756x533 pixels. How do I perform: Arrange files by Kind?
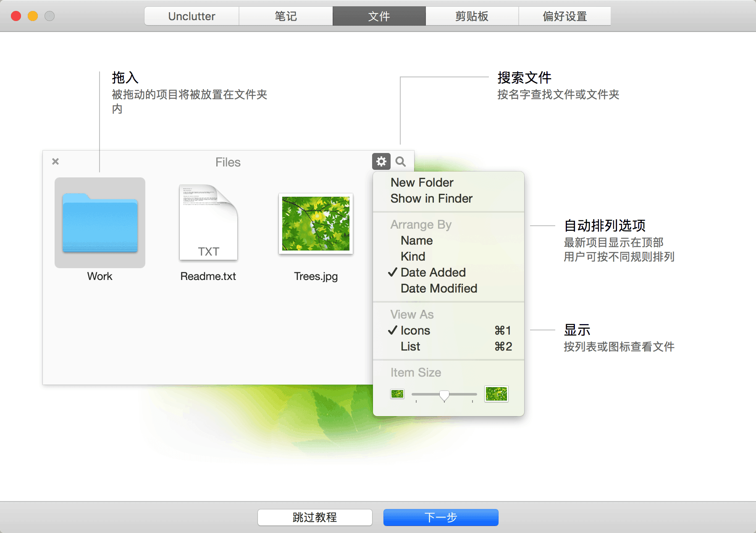[x=448, y=256]
